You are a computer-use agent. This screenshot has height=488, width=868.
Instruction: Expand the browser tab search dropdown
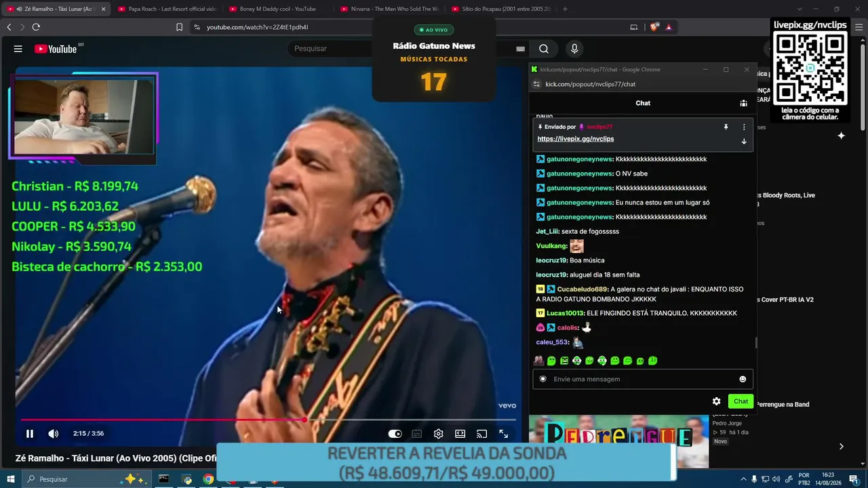tap(800, 9)
